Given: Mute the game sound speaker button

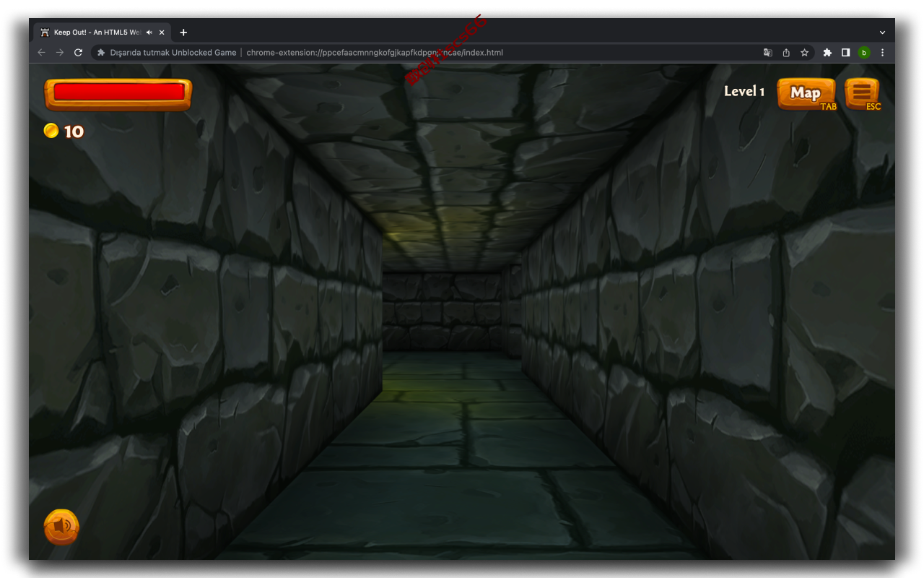Looking at the screenshot, I should tap(61, 527).
